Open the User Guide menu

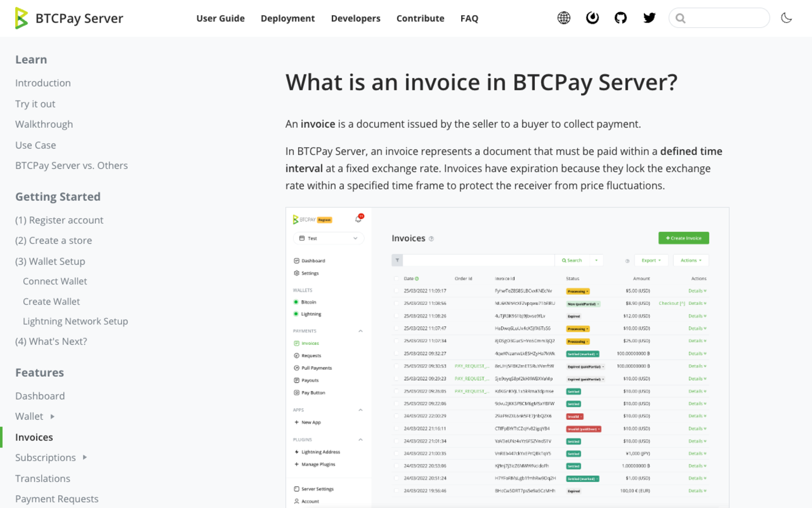[220, 19]
